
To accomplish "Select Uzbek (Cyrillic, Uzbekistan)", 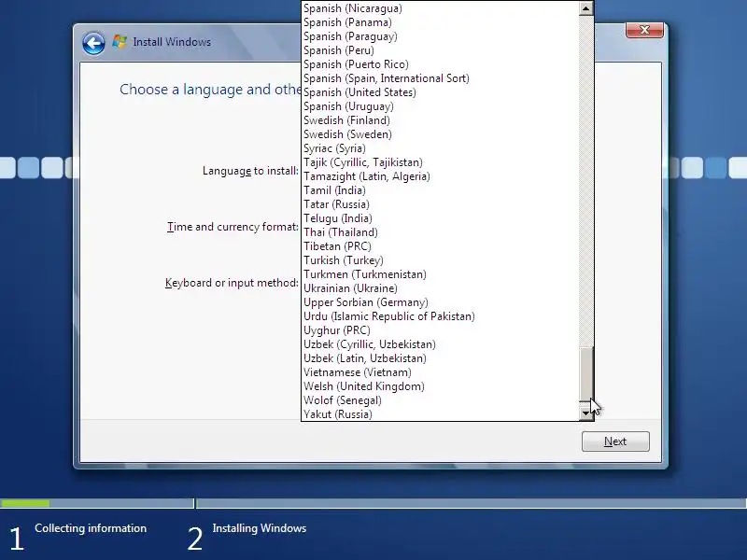I will click(441, 344).
